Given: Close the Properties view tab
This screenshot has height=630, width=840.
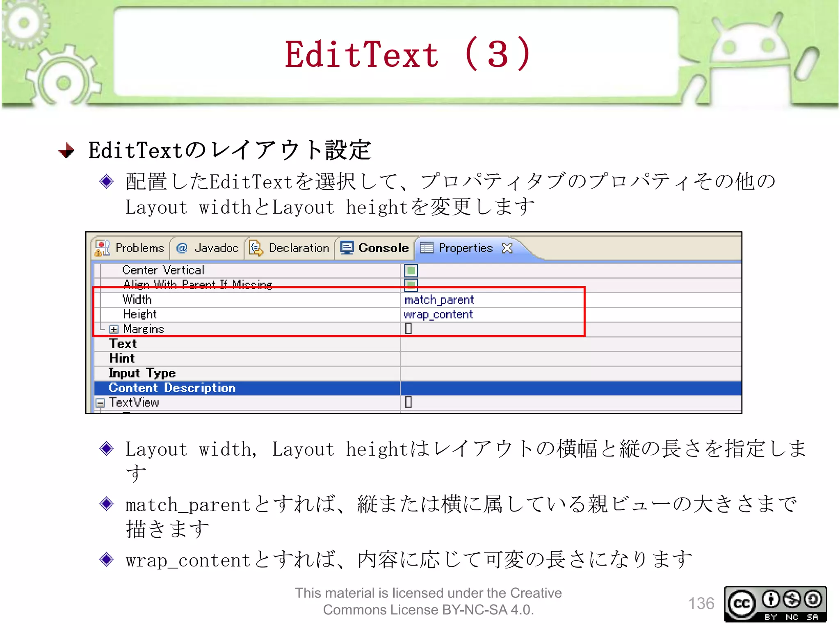Looking at the screenshot, I should 507,248.
